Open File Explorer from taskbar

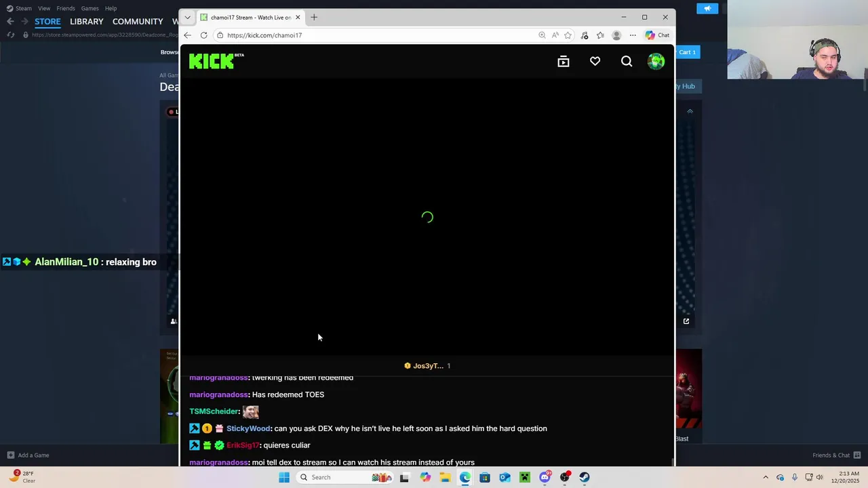445,477
